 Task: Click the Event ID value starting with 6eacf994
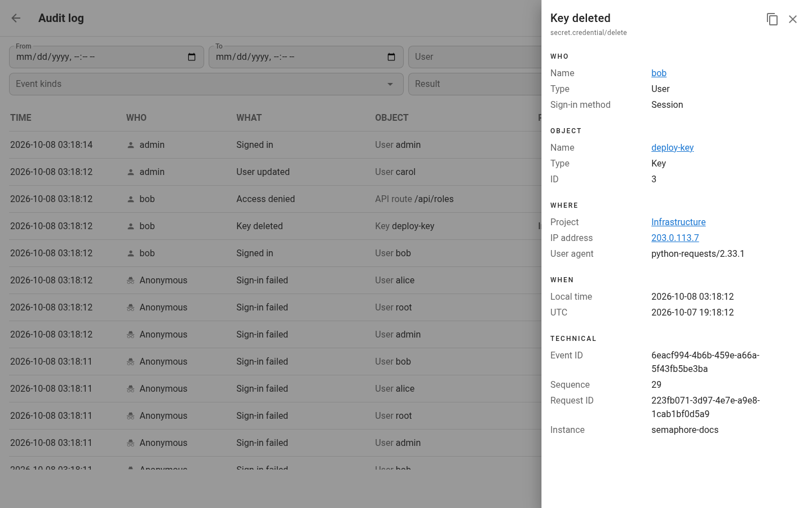pos(705,362)
